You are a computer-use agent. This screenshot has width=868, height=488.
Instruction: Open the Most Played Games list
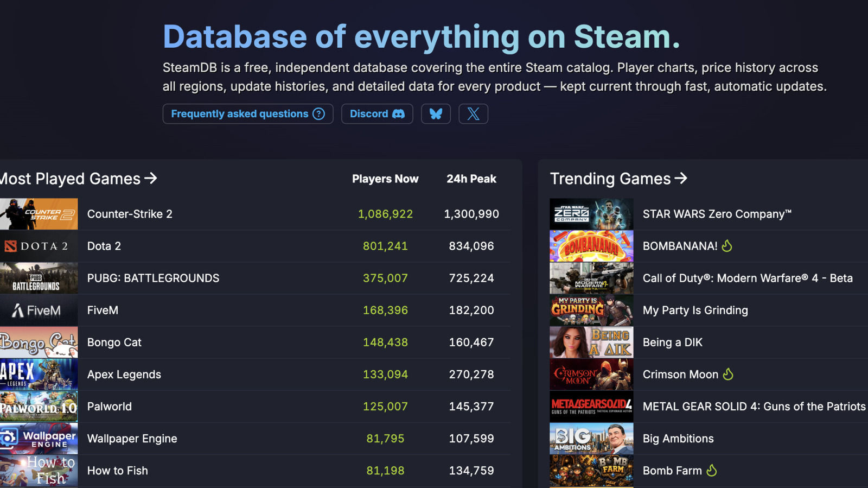(x=78, y=179)
